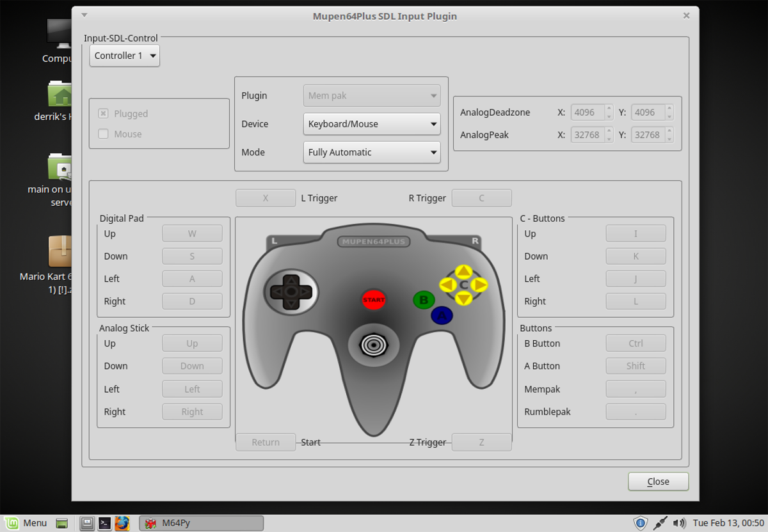
Task: Click the Close button
Action: coord(658,481)
